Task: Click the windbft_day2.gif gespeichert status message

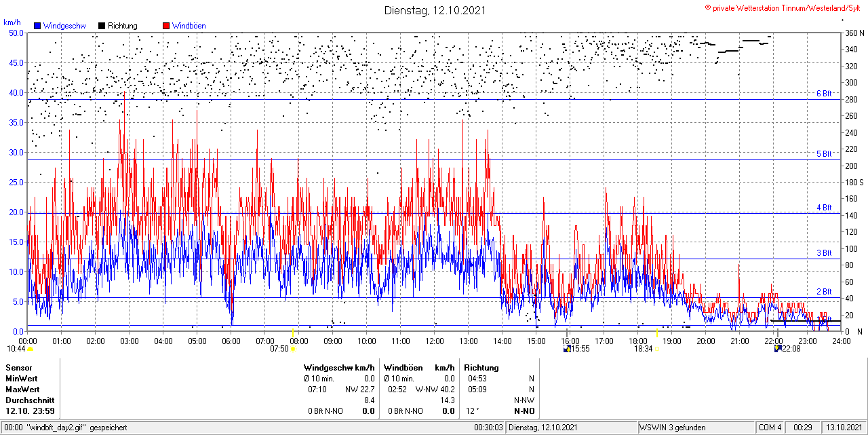Action: 77,428
